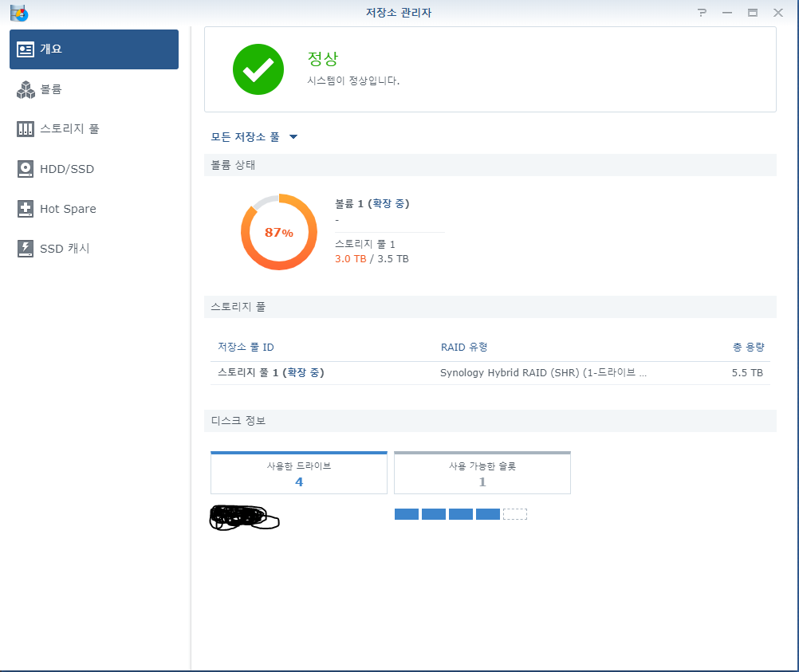Minimize the 저장소 관리자 window
Viewport: 799px width, 672px height.
tap(727, 13)
